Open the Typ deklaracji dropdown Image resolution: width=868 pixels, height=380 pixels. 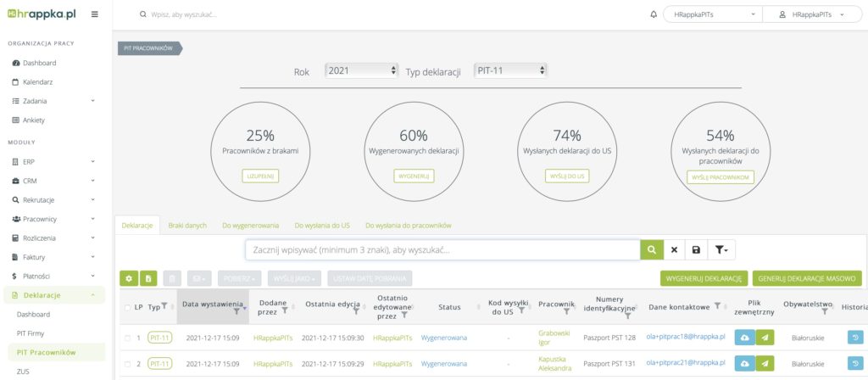tap(510, 70)
